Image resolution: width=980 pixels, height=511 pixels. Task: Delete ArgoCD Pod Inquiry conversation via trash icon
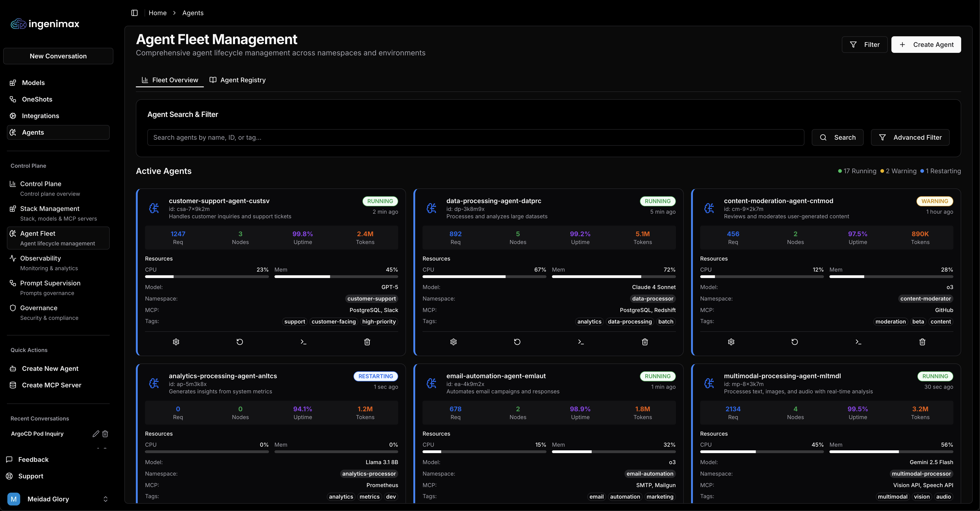click(x=105, y=434)
